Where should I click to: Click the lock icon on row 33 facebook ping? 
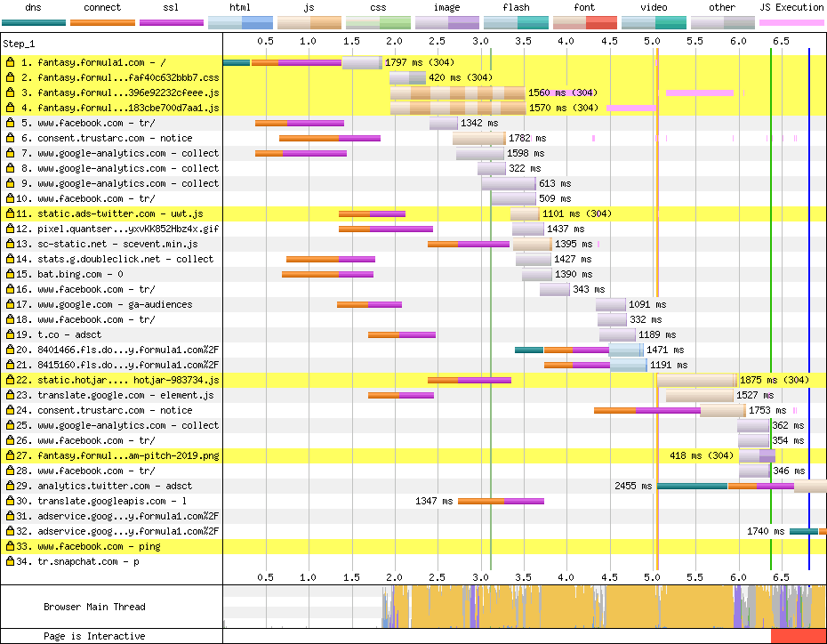tap(10, 546)
